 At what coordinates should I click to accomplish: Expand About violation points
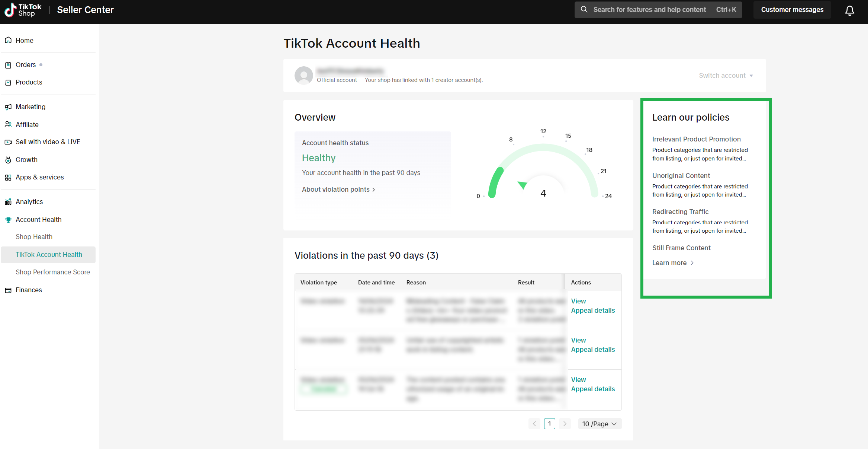pos(338,190)
